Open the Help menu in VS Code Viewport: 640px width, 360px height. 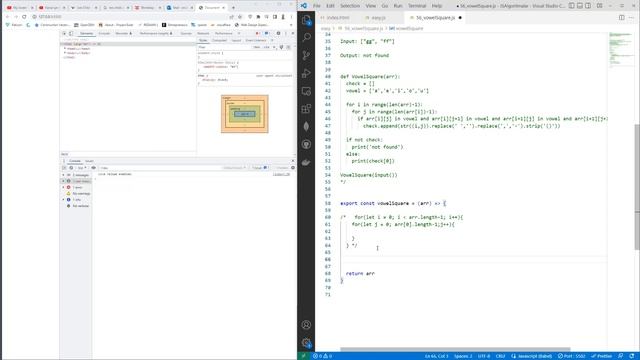coord(437,6)
